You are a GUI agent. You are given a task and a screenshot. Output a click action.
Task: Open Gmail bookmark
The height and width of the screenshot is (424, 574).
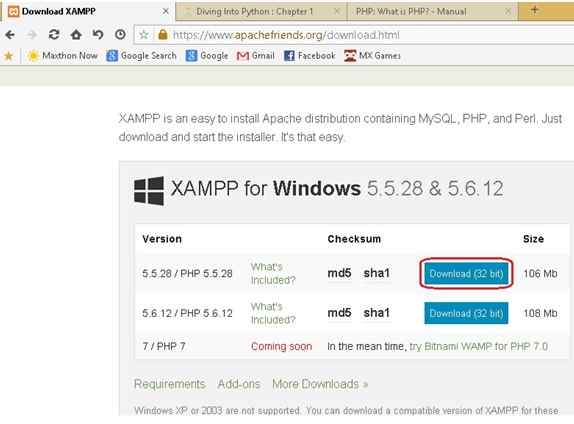pos(256,56)
